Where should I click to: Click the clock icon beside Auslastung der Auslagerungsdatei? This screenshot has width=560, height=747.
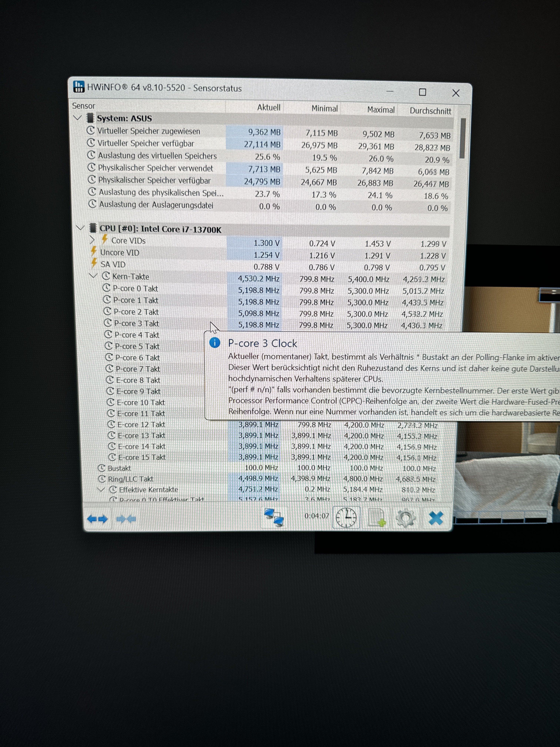tap(92, 204)
